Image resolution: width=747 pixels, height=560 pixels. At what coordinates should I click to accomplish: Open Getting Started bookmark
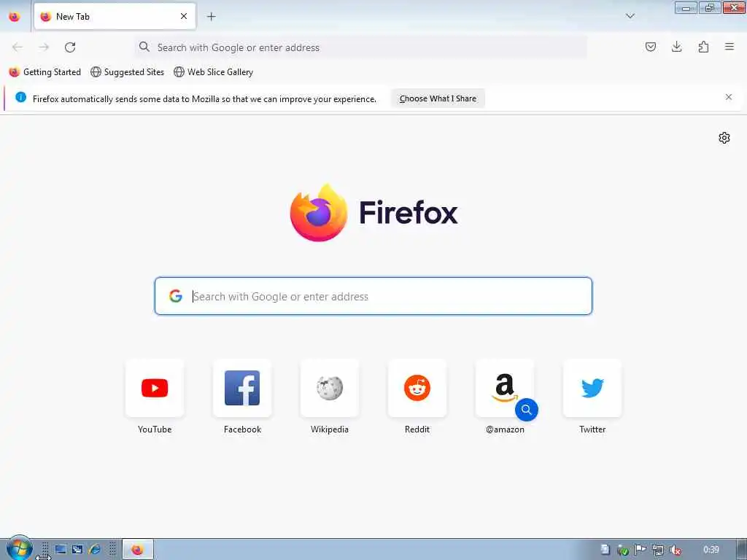45,72
